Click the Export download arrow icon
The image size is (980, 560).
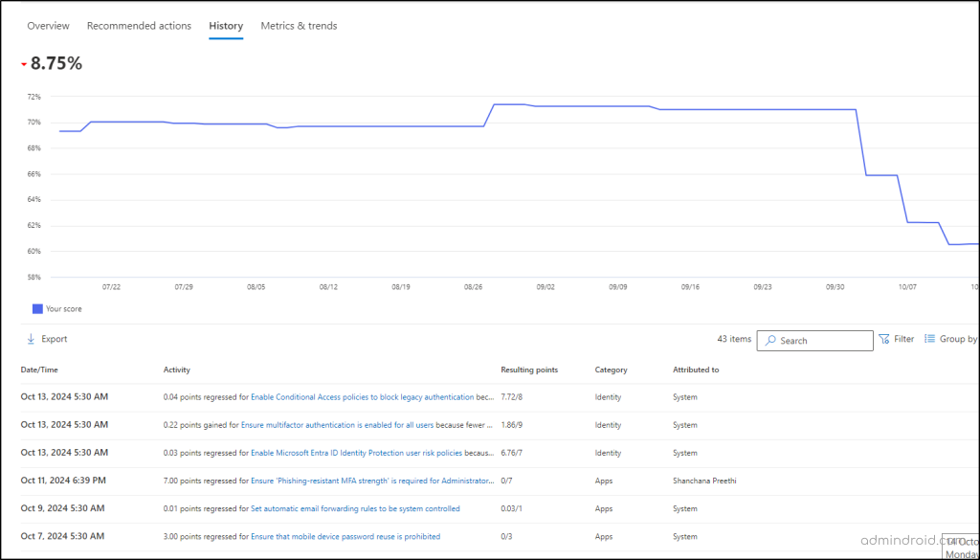(x=31, y=339)
